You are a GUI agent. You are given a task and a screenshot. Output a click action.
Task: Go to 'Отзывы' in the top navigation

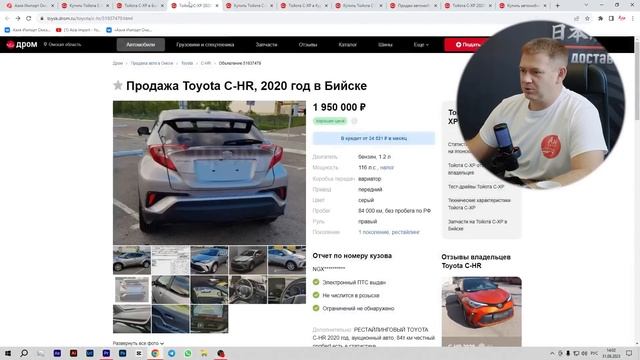(308, 44)
